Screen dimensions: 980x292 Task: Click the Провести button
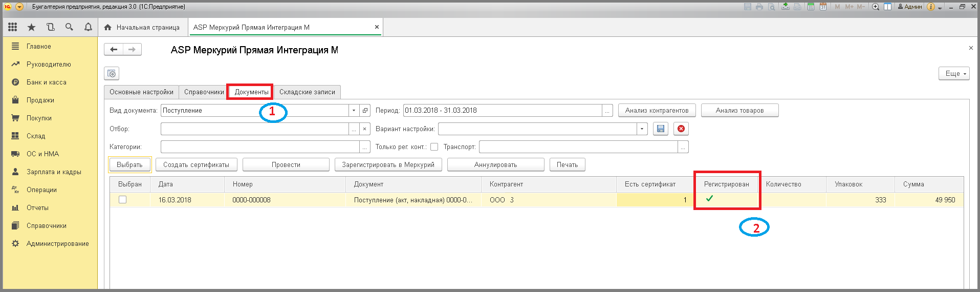(286, 164)
